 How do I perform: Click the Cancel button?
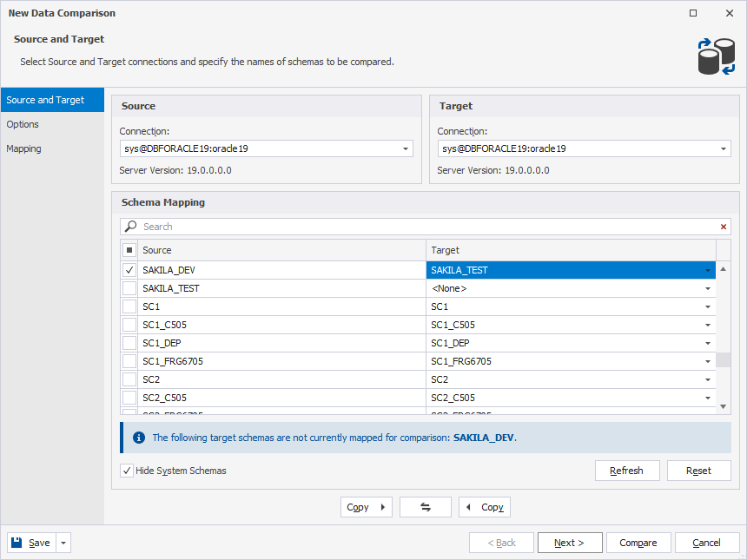coord(707,543)
